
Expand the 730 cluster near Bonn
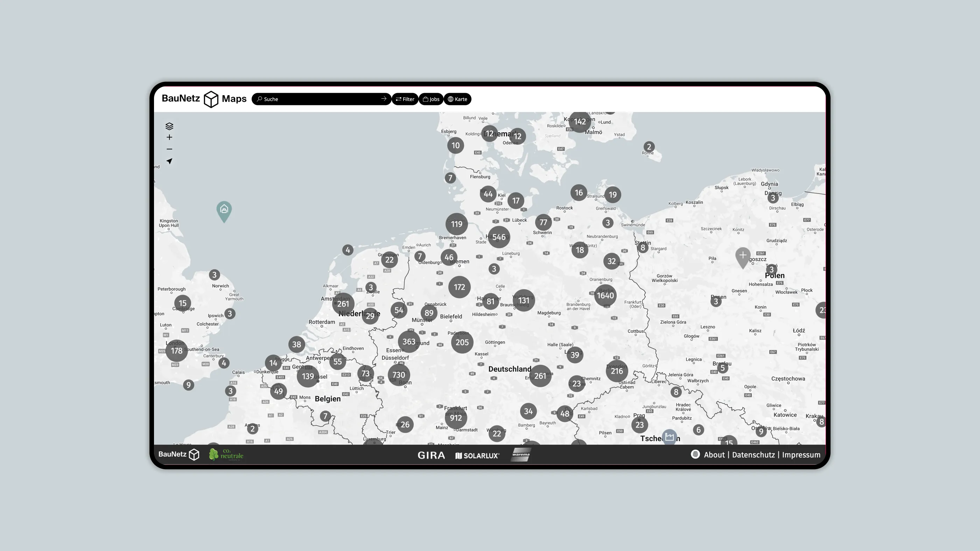coord(399,375)
